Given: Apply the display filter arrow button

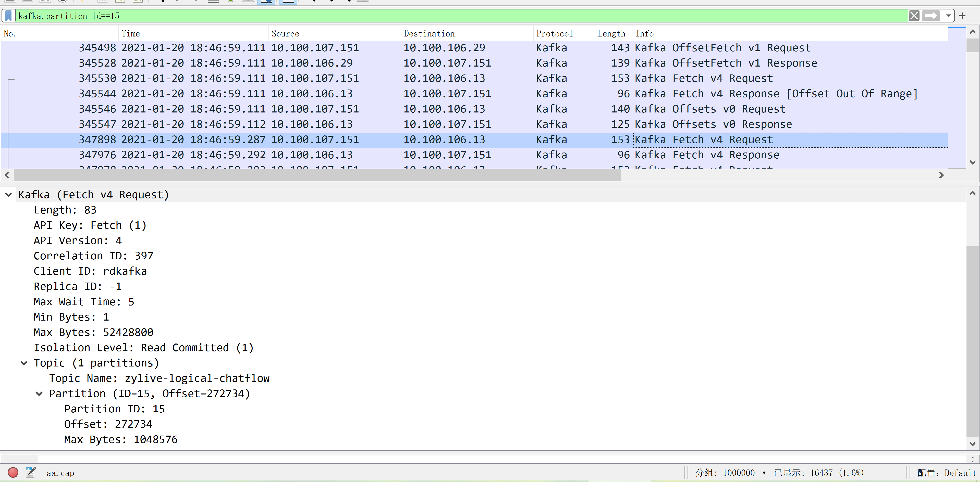Looking at the screenshot, I should tap(931, 16).
